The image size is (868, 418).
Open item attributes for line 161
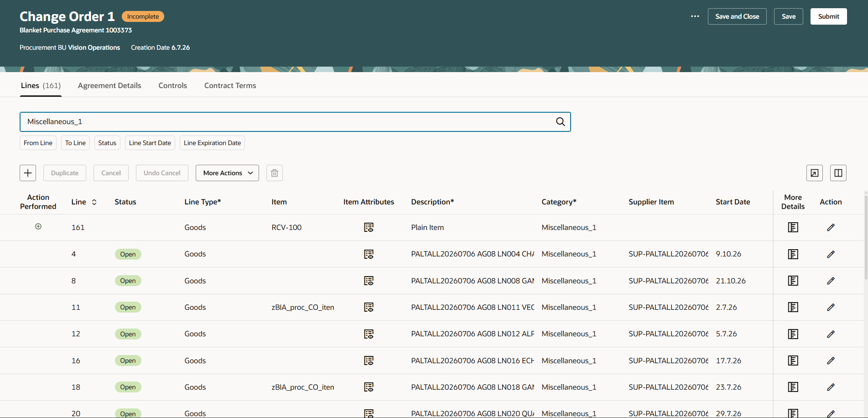coord(369,227)
